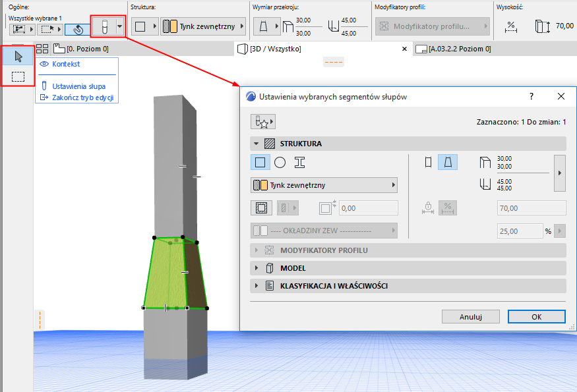Open structure shape flyout arrow in info box

(x=154, y=26)
